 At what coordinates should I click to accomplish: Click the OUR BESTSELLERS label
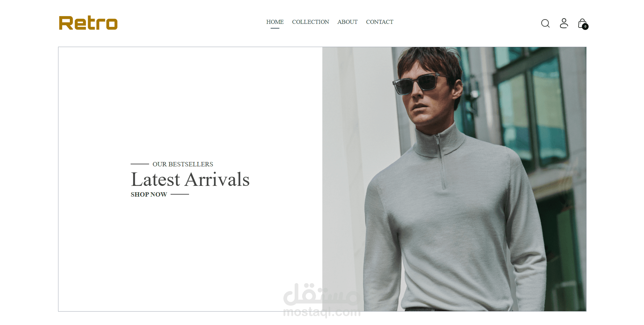point(183,164)
